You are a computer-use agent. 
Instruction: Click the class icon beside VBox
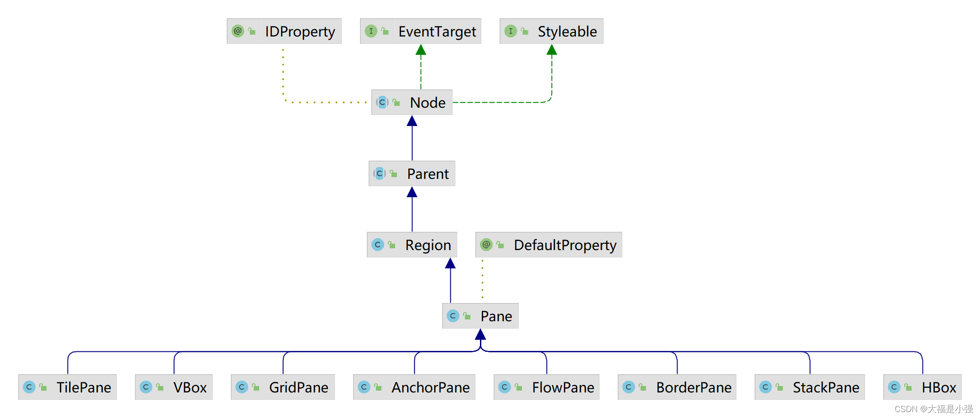point(146,387)
